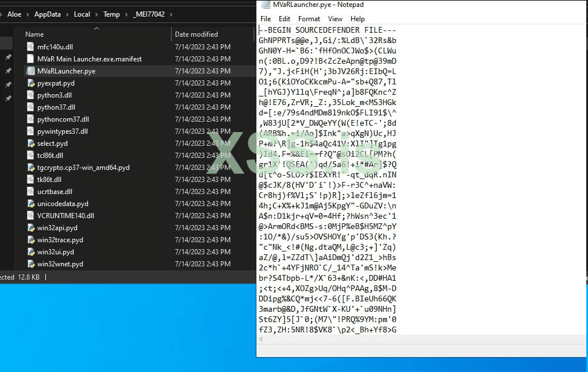Navigate to Local in the breadcrumb path
The image size is (588, 372).
coord(82,14)
